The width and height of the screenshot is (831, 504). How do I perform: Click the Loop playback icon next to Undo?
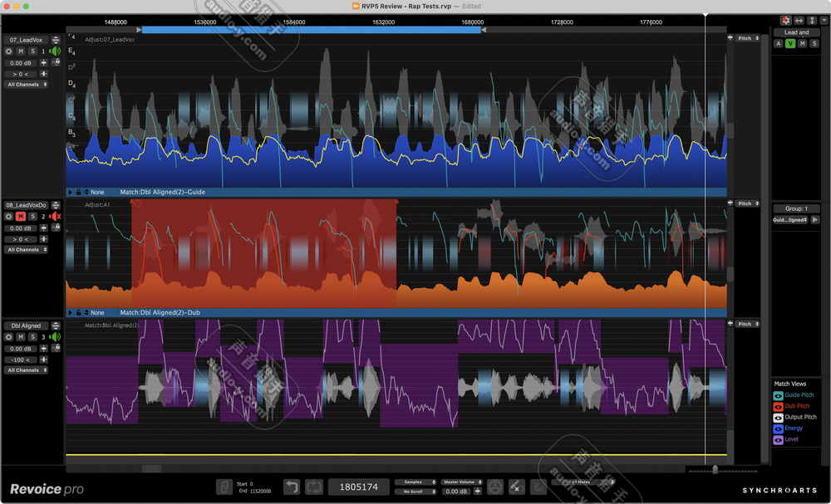(x=314, y=486)
